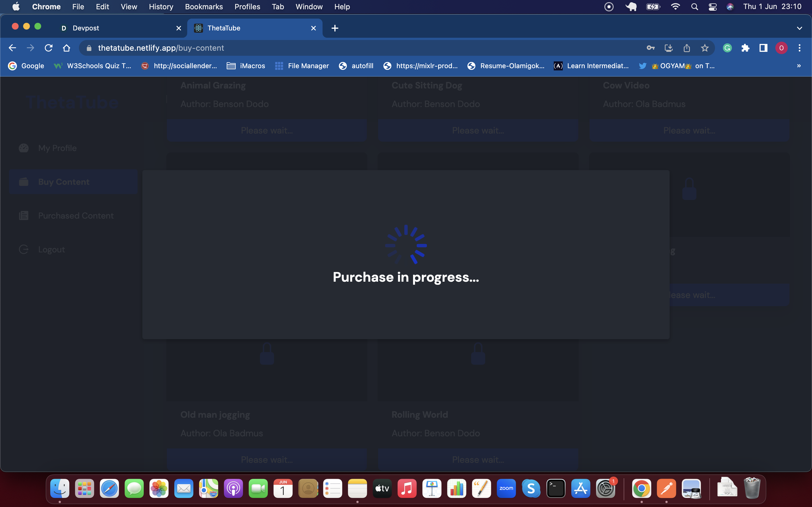Expand the tab search chevron
812x507 pixels.
799,28
